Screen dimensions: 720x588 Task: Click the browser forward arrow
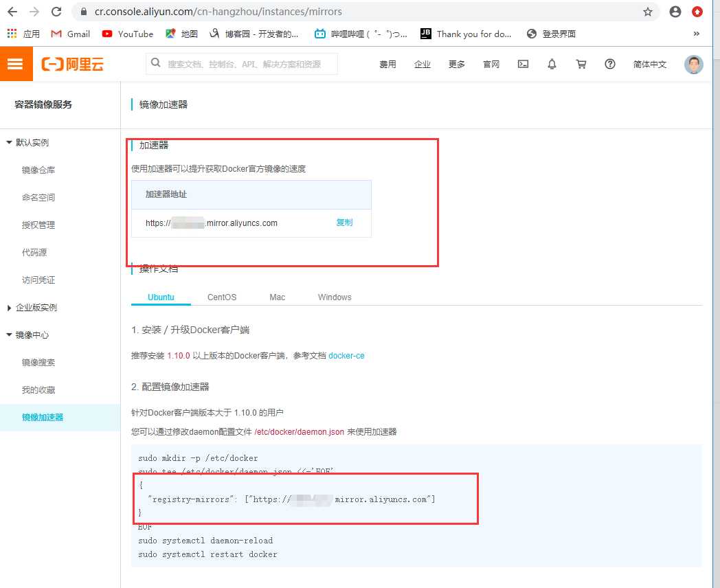pyautogui.click(x=34, y=12)
